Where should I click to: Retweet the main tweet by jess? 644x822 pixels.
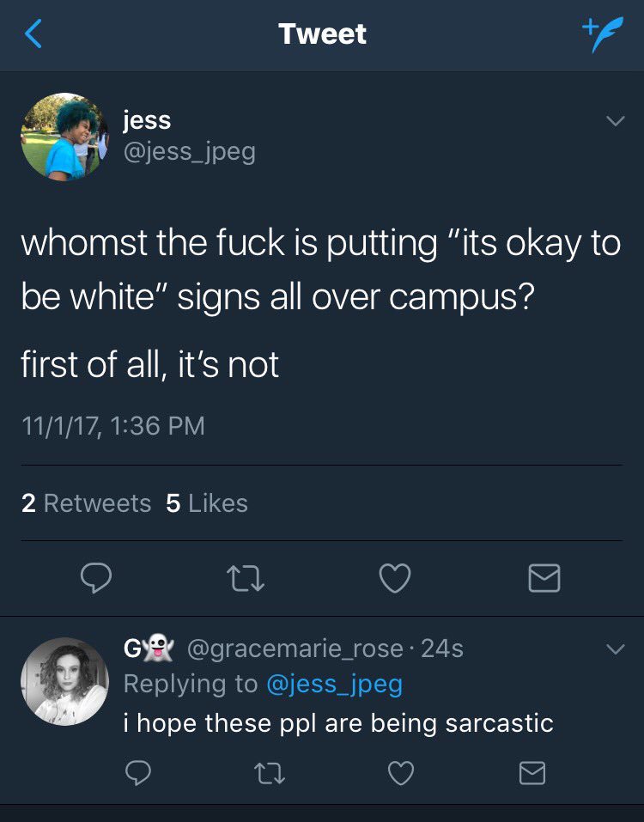click(x=245, y=578)
